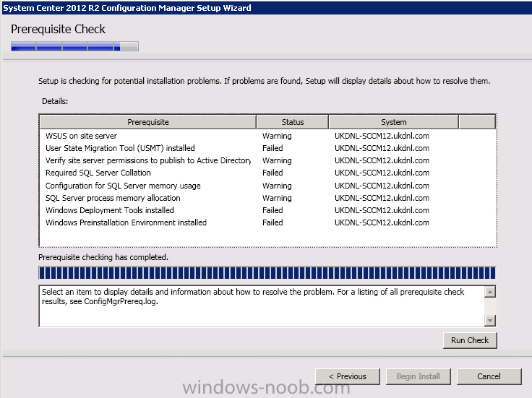Click the Failed status for USMT row
Screen dimensions: 532x398
tap(273, 148)
